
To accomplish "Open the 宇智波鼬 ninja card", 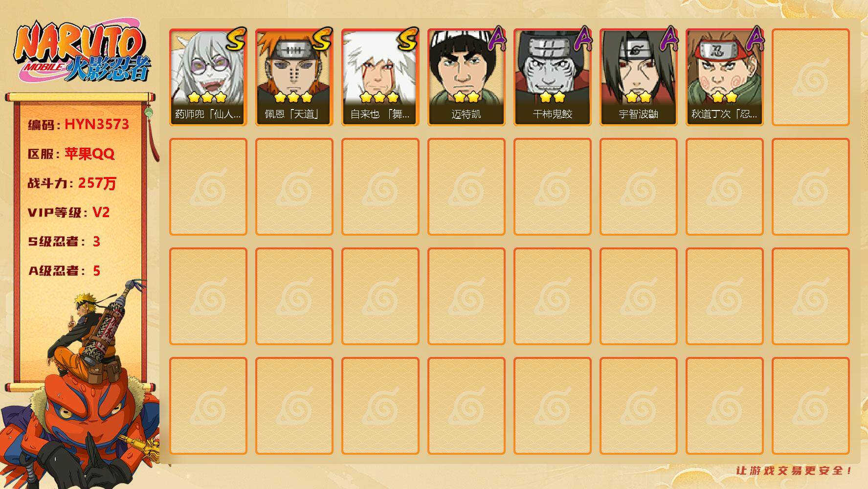I will [x=638, y=77].
